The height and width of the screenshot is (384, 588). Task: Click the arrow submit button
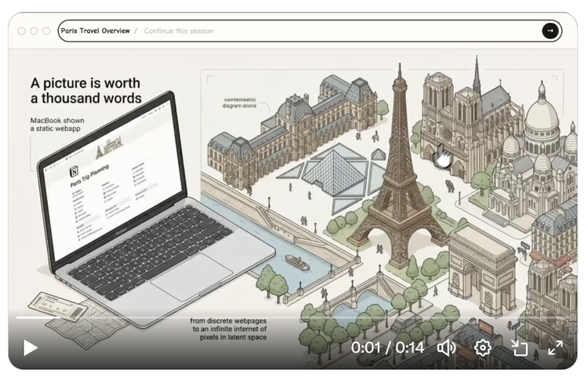(x=550, y=31)
